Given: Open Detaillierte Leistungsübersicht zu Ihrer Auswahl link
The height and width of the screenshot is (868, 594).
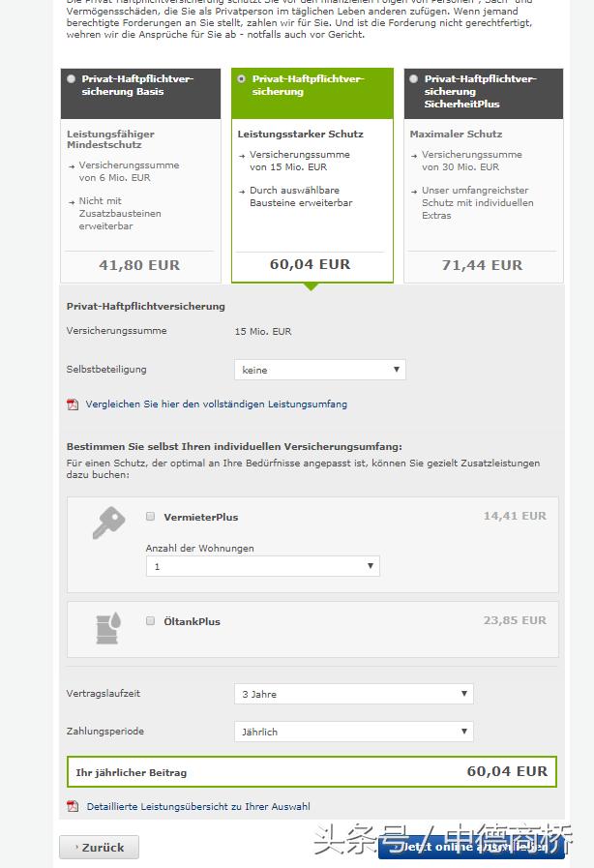Looking at the screenshot, I should click(198, 806).
